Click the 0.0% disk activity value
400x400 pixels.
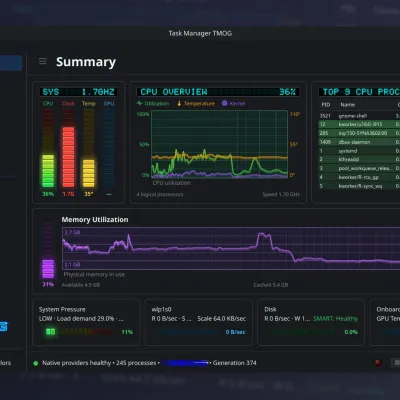pyautogui.click(x=351, y=332)
